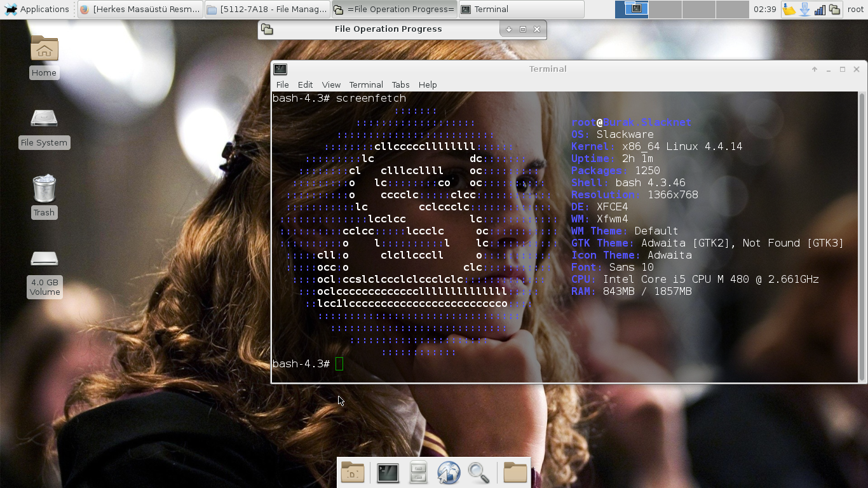This screenshot has height=488, width=868.
Task: Switch to the second workspace
Action: (x=665, y=9)
